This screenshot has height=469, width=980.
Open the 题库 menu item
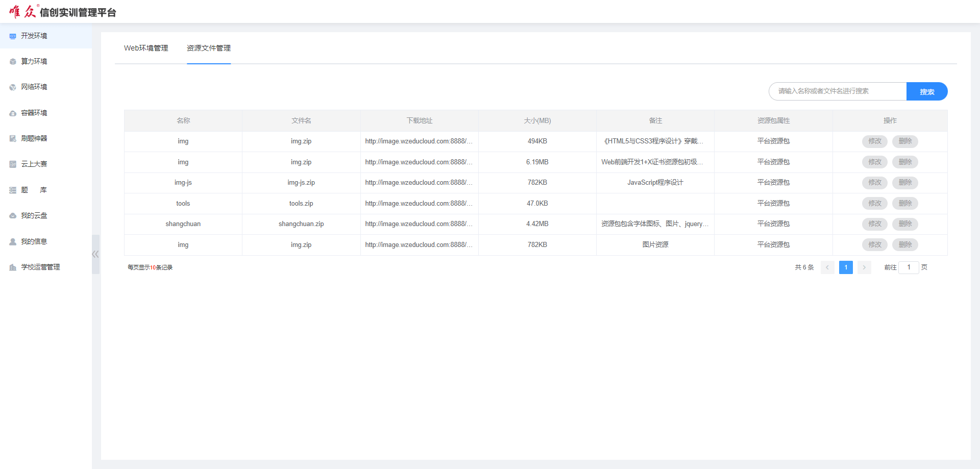pyautogui.click(x=34, y=190)
